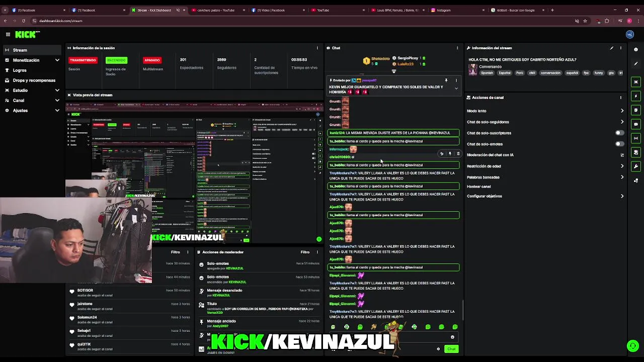Open Palabras baneadas chevron
Viewport: 644px width, 362px height.
click(622, 177)
